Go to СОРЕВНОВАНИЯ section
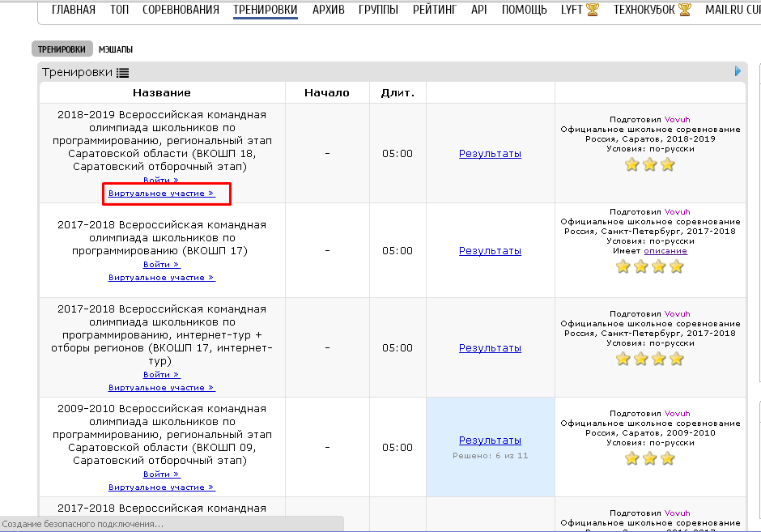Screen dimensions: 761x532 click(x=181, y=9)
